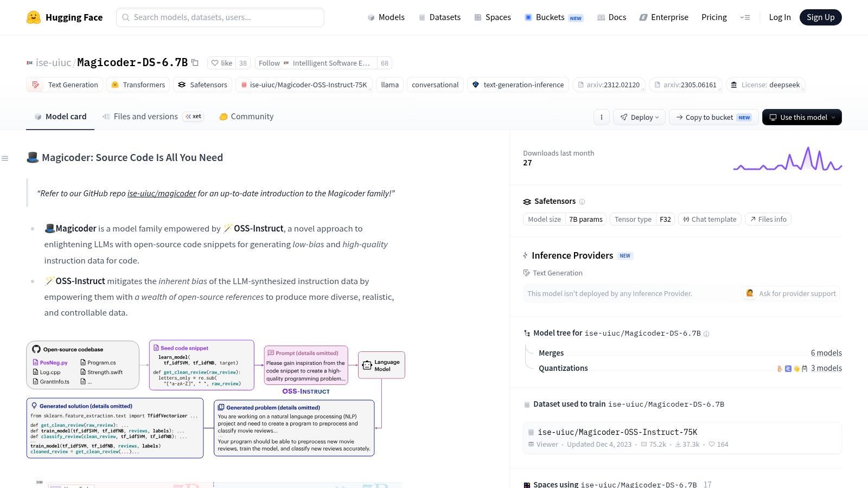Screen dimensions: 868x488
Task: Select the Safetensors tag
Action: pyautogui.click(x=202, y=85)
